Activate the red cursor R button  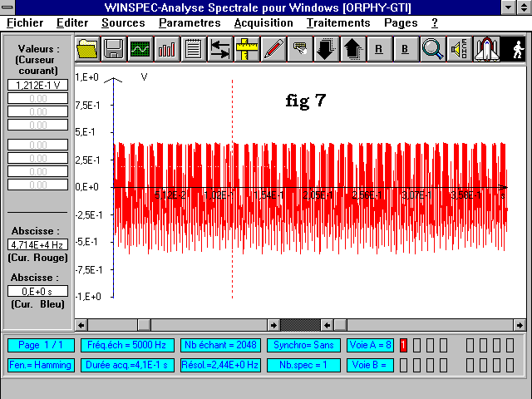coord(379,49)
